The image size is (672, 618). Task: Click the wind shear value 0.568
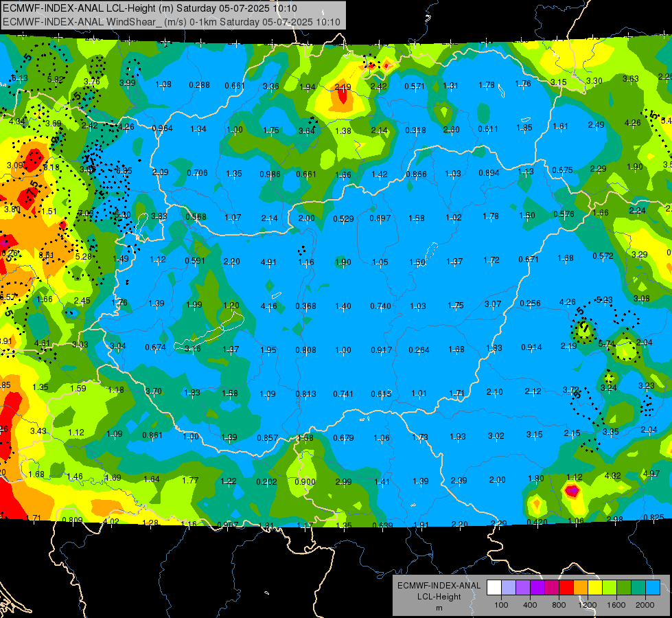pos(196,216)
